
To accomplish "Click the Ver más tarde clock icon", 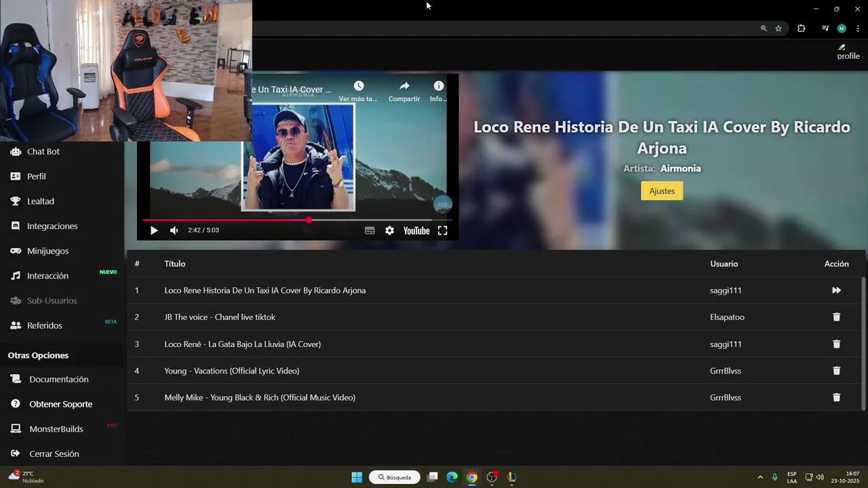I will [x=359, y=86].
